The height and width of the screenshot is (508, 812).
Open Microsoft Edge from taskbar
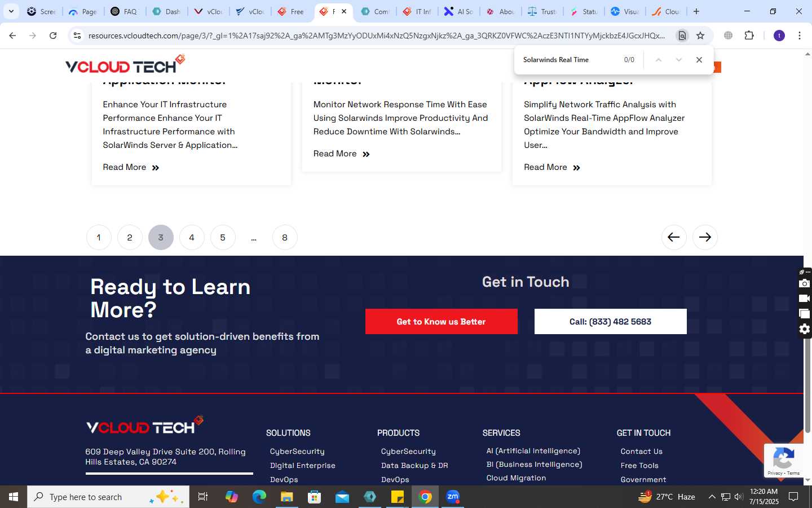coord(259,497)
